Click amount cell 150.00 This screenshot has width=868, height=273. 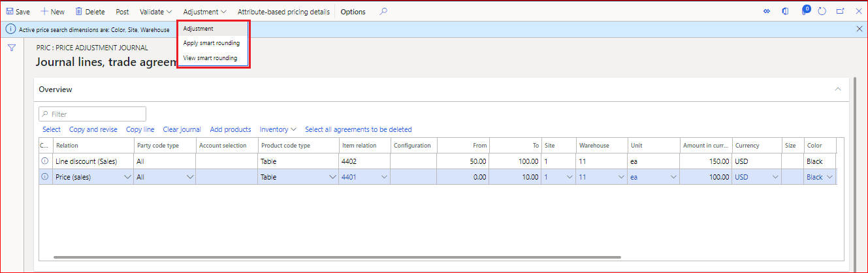click(705, 161)
